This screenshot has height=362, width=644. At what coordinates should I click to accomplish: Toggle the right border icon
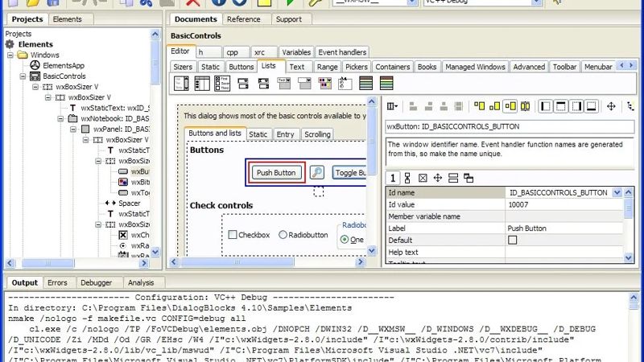pos(576,106)
